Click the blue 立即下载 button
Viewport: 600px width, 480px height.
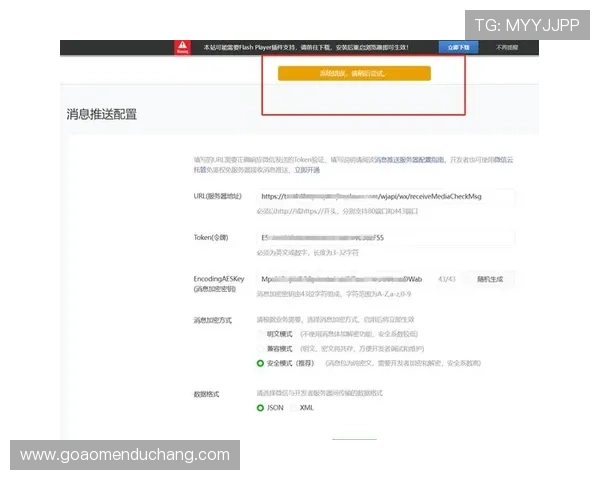(458, 47)
